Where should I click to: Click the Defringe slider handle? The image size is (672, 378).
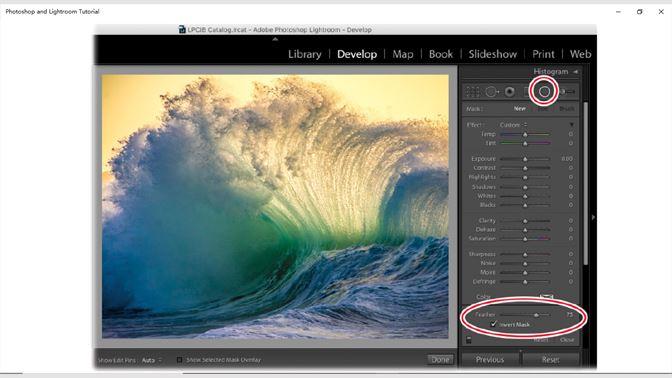point(525,282)
